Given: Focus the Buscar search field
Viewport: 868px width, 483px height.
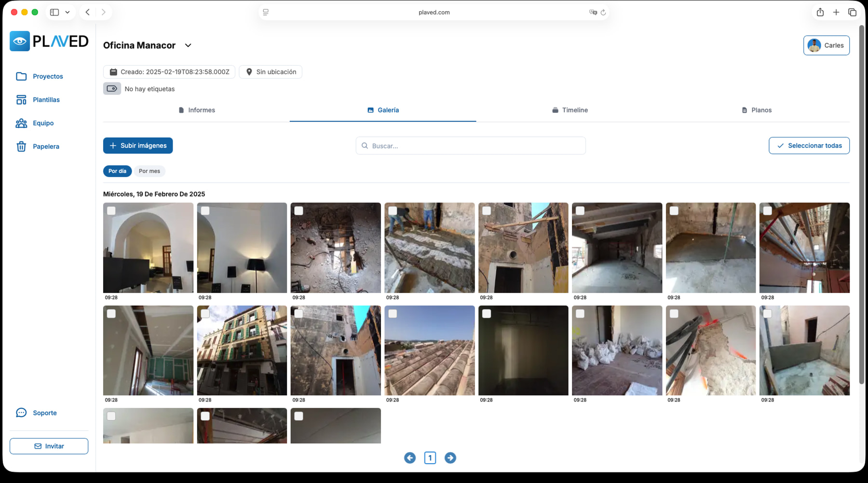Looking at the screenshot, I should 471,146.
